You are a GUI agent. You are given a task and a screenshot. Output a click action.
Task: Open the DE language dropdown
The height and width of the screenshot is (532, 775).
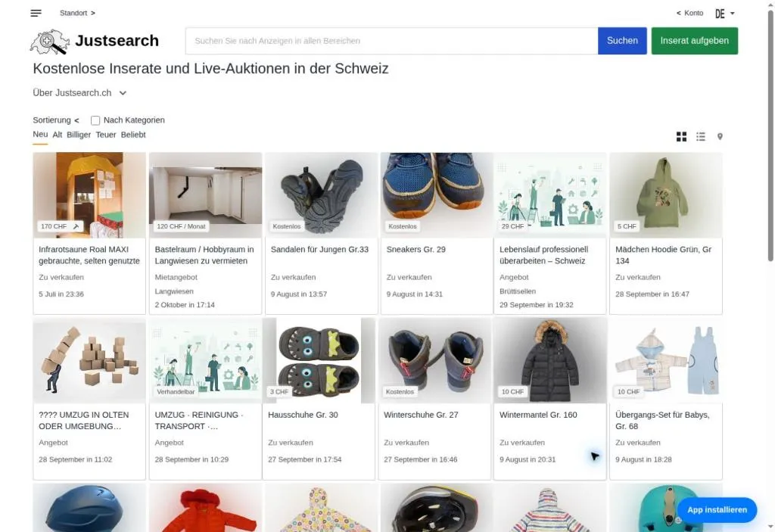(x=724, y=14)
